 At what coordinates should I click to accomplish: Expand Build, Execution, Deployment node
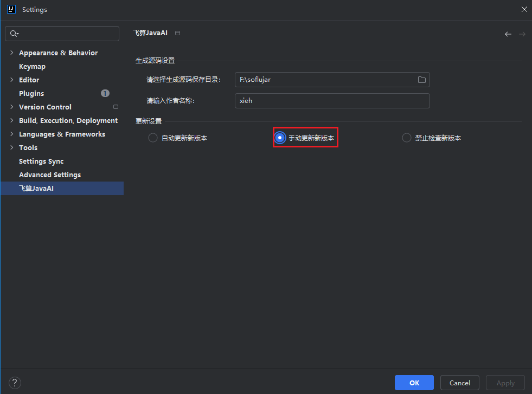click(12, 120)
